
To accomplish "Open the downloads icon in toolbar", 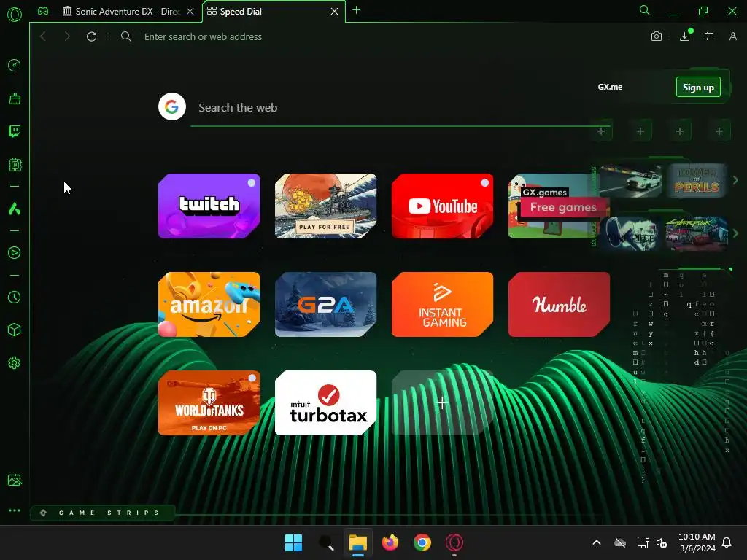I will click(685, 36).
